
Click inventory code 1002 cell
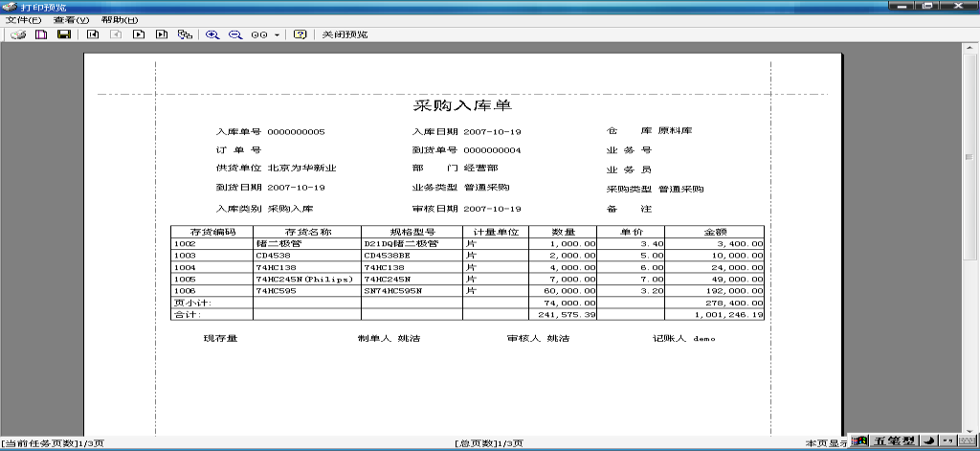(x=212, y=243)
